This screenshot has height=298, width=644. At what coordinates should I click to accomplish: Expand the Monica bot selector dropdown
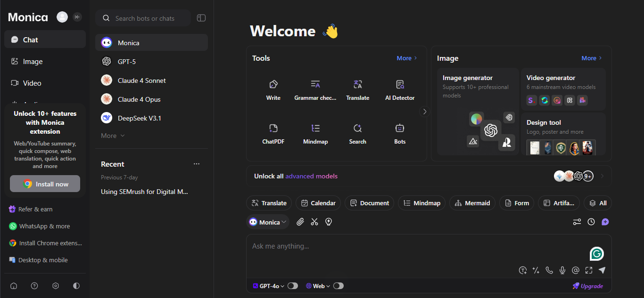click(268, 222)
